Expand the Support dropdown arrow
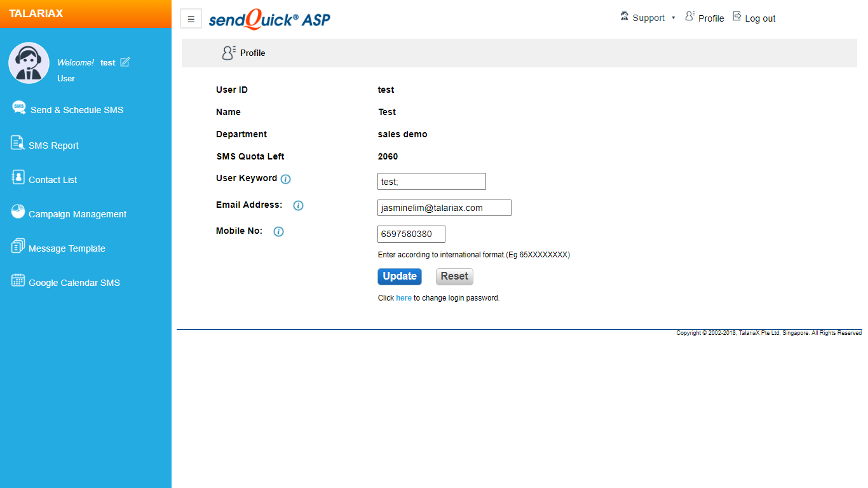 click(x=674, y=18)
